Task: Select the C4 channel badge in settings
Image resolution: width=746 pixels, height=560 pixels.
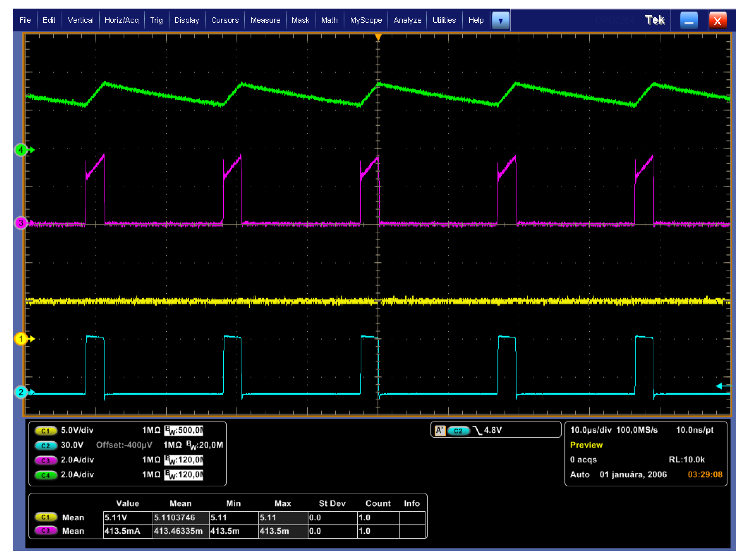Action: point(45,475)
